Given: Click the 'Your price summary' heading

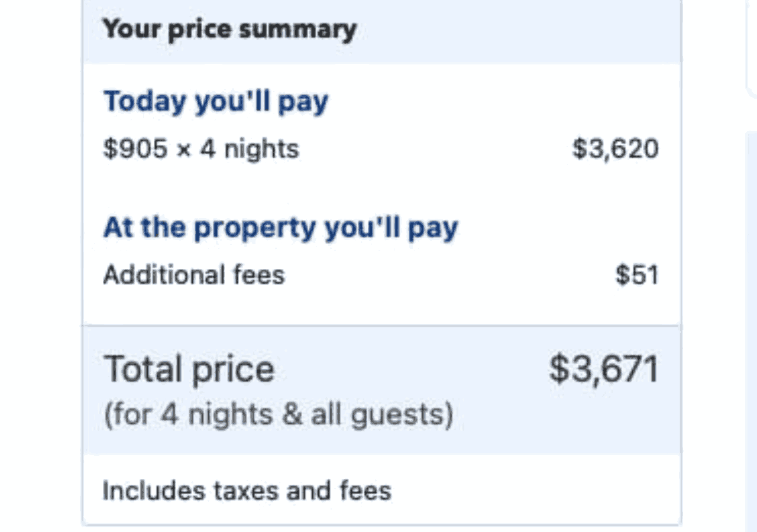Looking at the screenshot, I should pyautogui.click(x=229, y=29).
